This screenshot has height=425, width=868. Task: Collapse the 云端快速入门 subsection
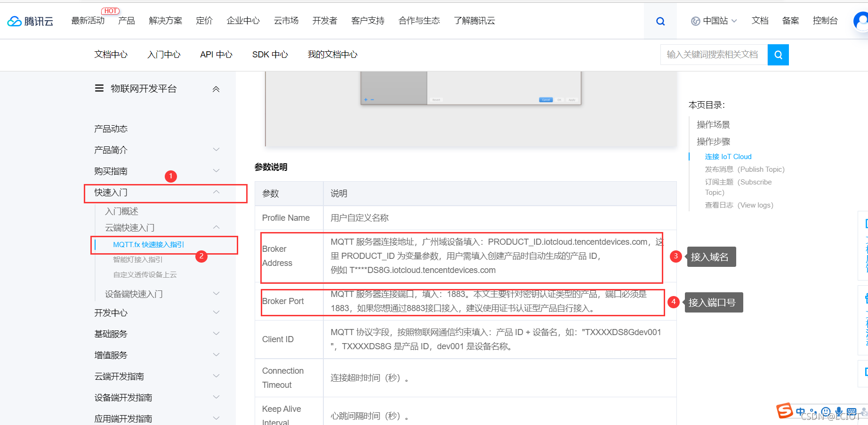tap(216, 227)
